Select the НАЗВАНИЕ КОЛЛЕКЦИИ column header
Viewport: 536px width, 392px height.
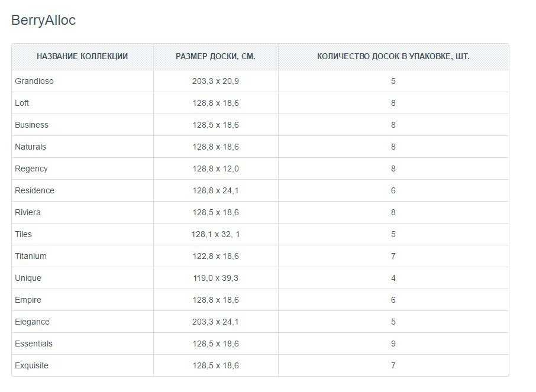82,56
